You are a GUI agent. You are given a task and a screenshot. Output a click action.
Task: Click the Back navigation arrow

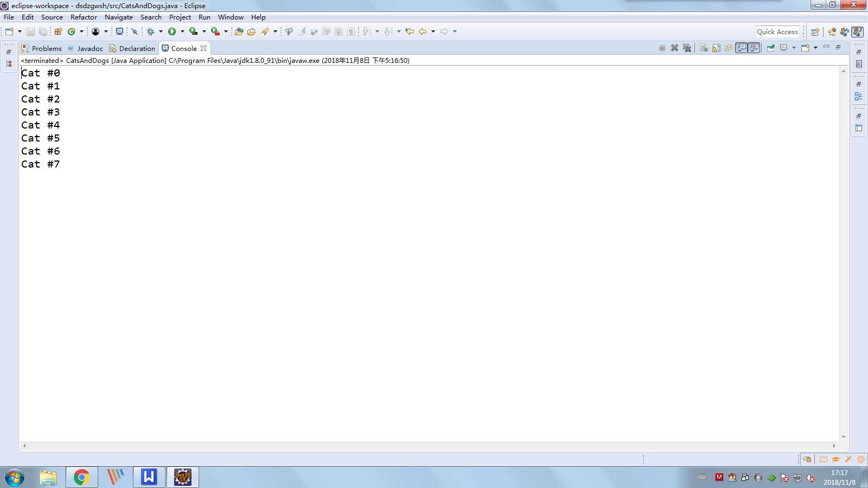423,31
